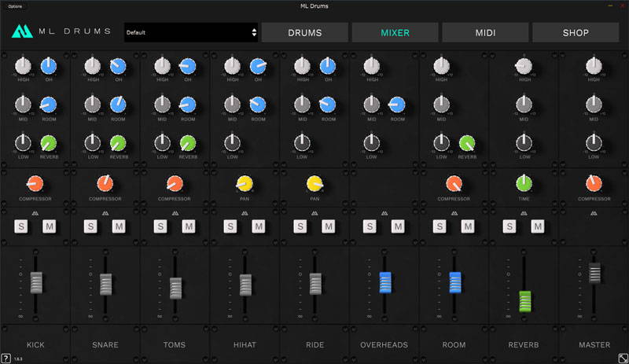Click the Ride volume fader
This screenshot has width=629, height=364.
pos(315,284)
